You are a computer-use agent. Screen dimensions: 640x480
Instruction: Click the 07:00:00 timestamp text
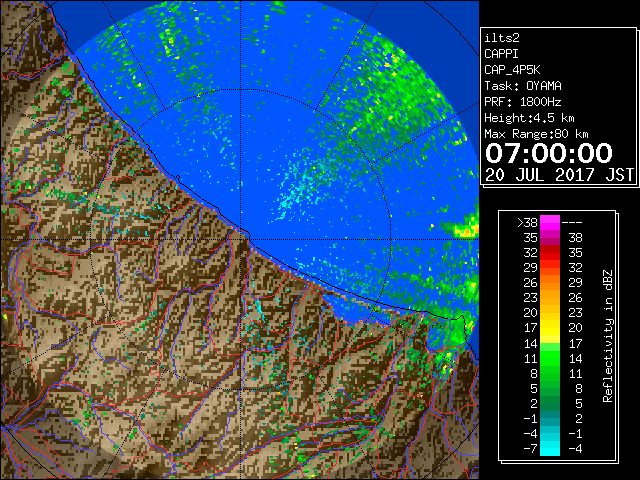[x=549, y=153]
